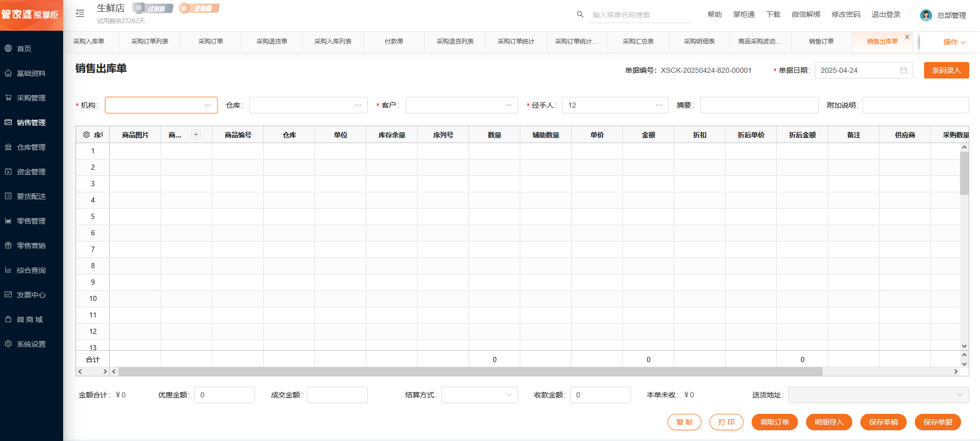Open the 帮助 link

coord(715,14)
